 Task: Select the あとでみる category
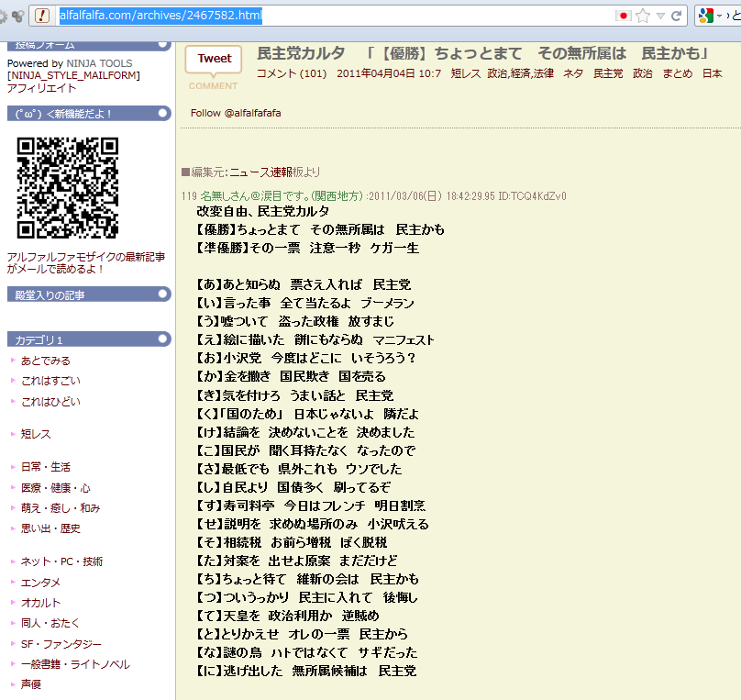46,361
